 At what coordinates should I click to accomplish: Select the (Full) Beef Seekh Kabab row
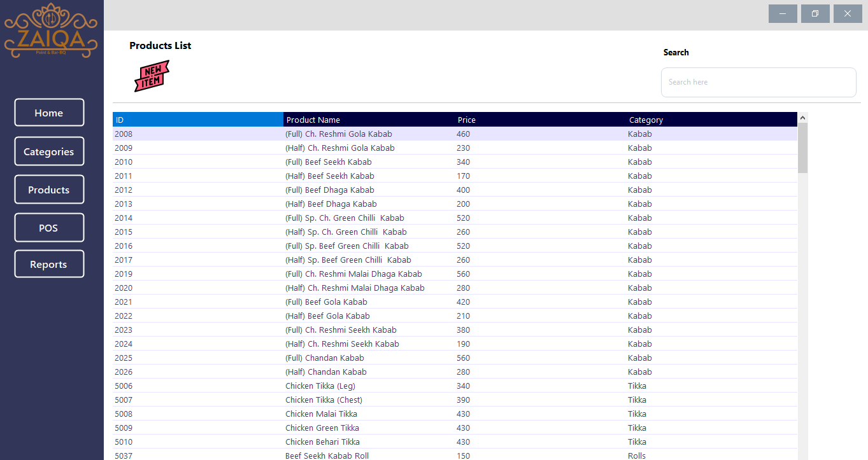(338, 162)
